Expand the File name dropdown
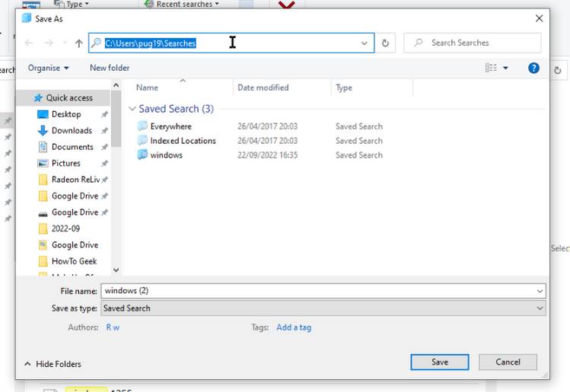This screenshot has width=570, height=392. 540,291
